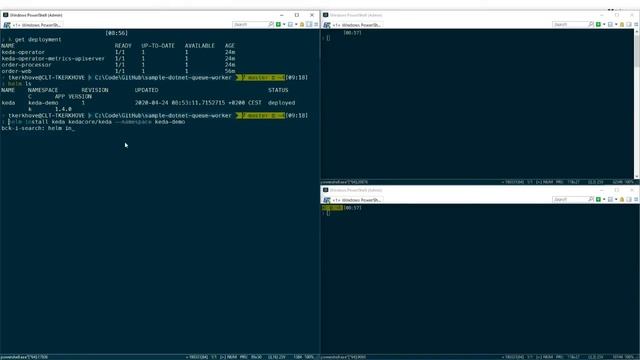The image size is (640, 360).
Task: Click 'AVAILABLE' column header
Action: [x=200, y=46]
